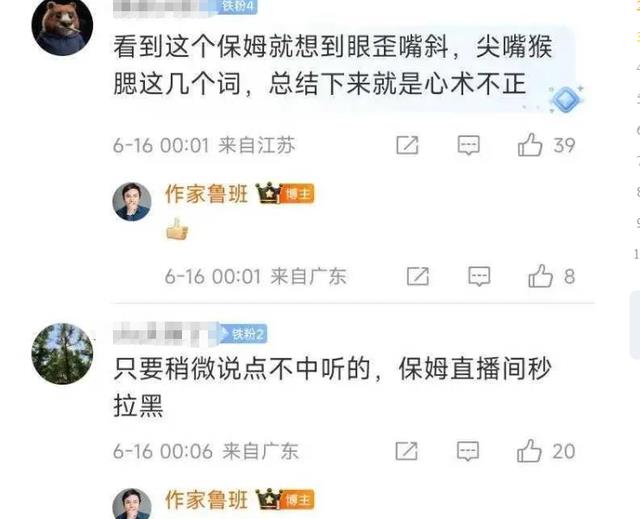Open reply box on 作家鲁班's thumbs-up reply
Viewport: 640px width, 519px height.
(479, 277)
